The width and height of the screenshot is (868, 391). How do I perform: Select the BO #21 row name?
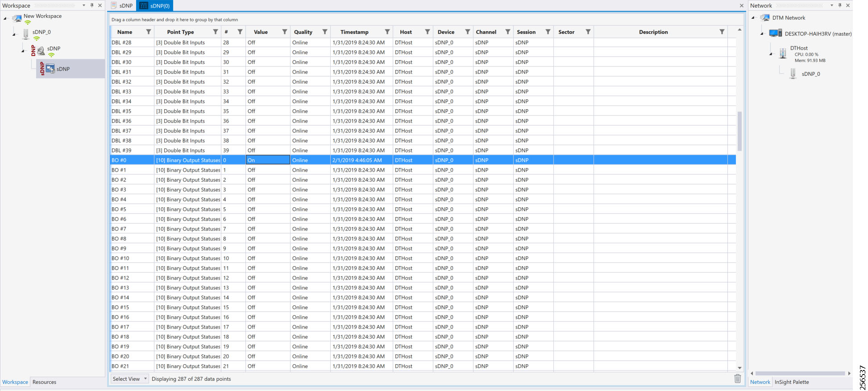(x=120, y=366)
